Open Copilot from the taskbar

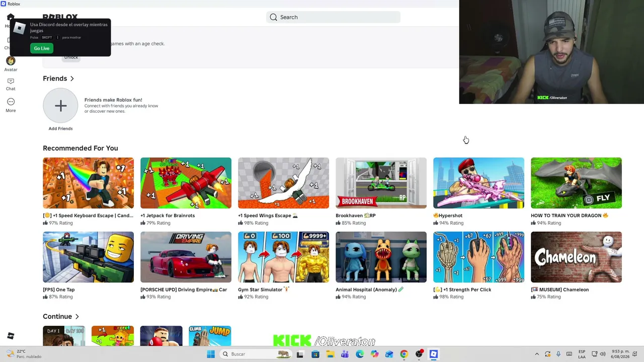[x=374, y=354]
